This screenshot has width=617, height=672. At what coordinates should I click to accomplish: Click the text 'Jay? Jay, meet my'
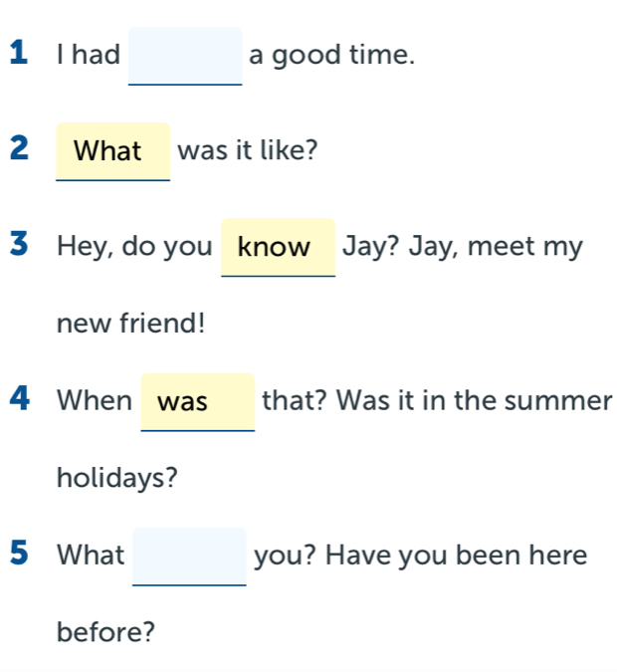[x=462, y=247]
